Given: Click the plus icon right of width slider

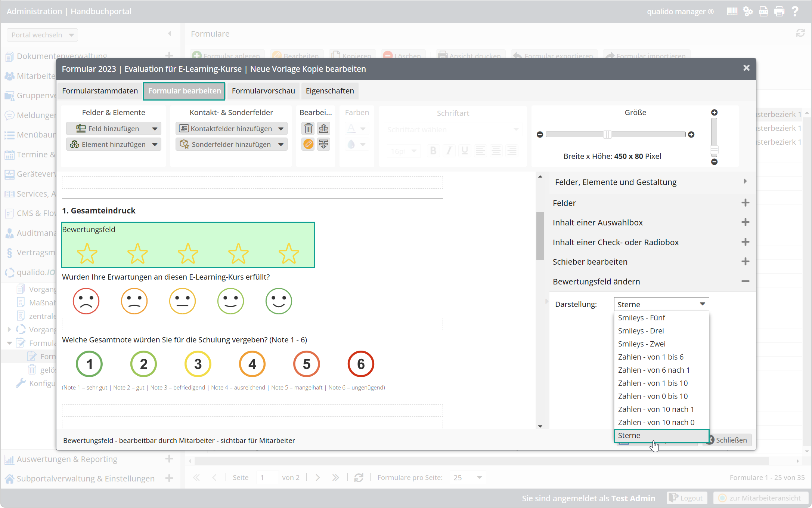Looking at the screenshot, I should click(691, 135).
